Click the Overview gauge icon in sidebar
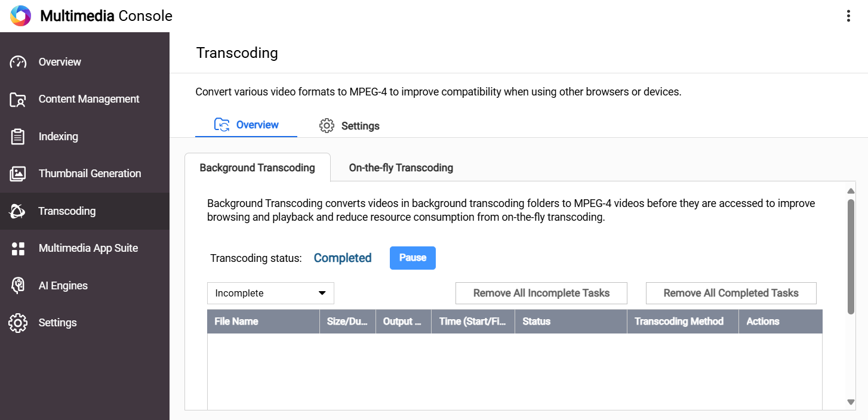The width and height of the screenshot is (868, 420). [18, 62]
